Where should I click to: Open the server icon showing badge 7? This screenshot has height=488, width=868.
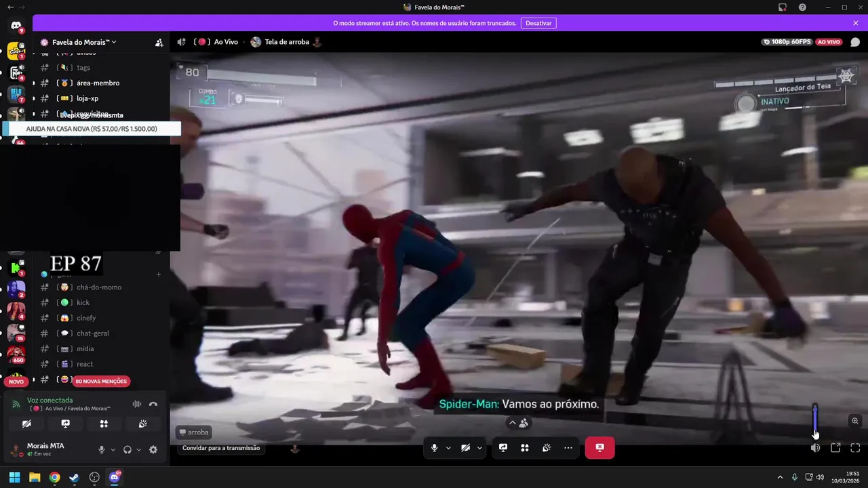coord(16,94)
